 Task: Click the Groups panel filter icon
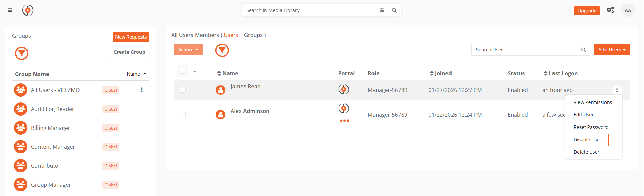click(x=22, y=53)
